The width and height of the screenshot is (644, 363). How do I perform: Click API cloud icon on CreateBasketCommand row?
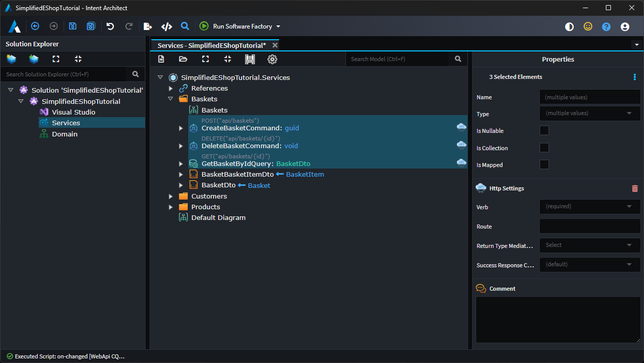click(x=461, y=127)
